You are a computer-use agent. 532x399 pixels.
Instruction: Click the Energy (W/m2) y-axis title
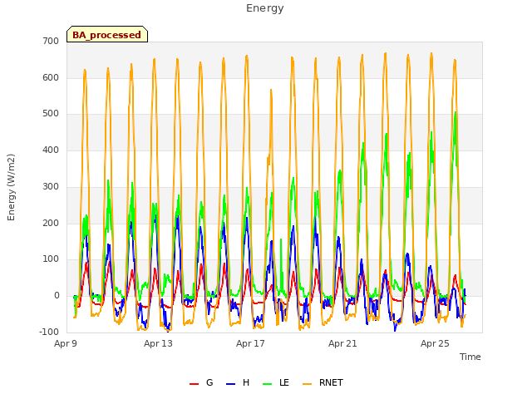coord(11,187)
